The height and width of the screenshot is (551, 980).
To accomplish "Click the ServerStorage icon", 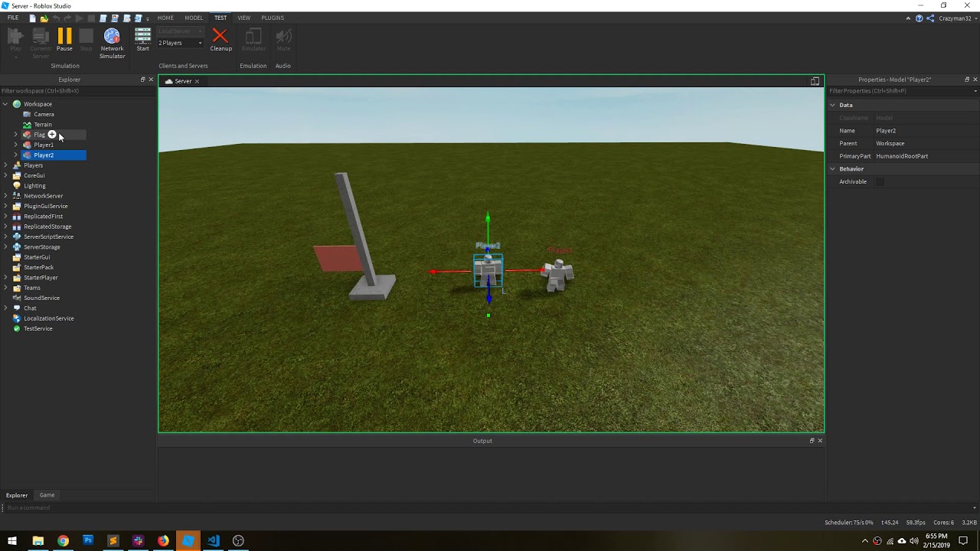I will [x=17, y=247].
